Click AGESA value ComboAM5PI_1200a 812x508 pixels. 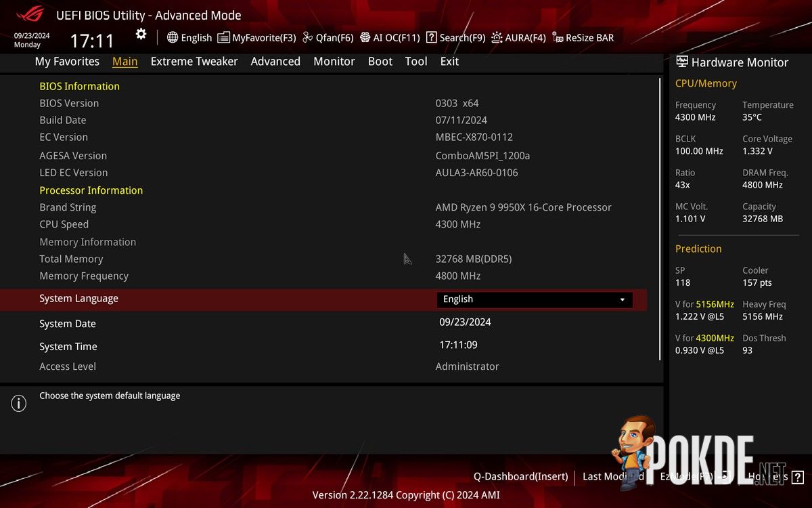point(482,156)
